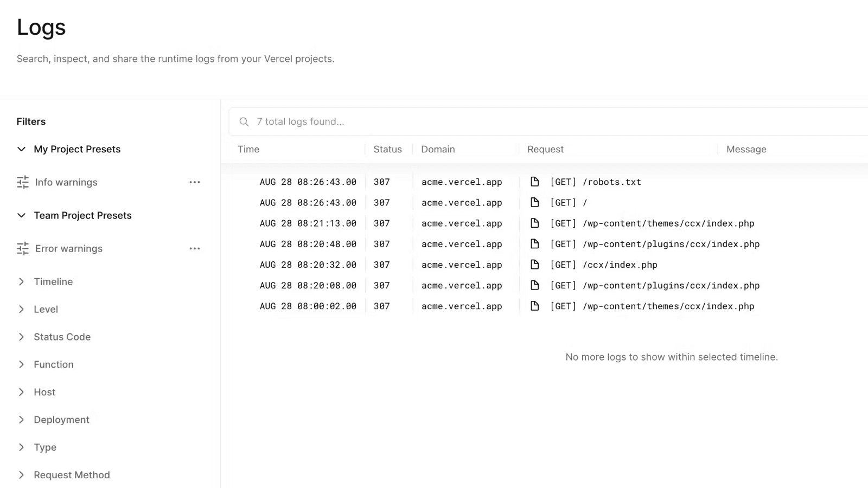The height and width of the screenshot is (488, 868).
Task: Click the Status column header
Action: point(387,149)
